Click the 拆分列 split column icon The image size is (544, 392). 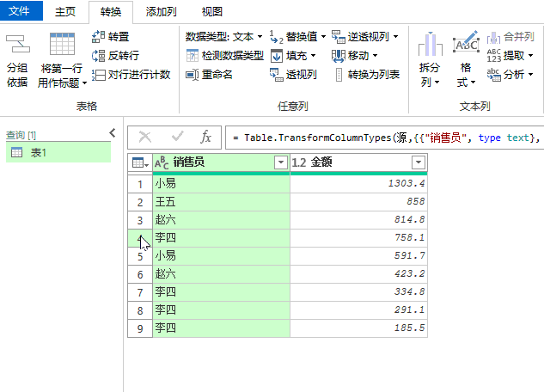pos(431,45)
